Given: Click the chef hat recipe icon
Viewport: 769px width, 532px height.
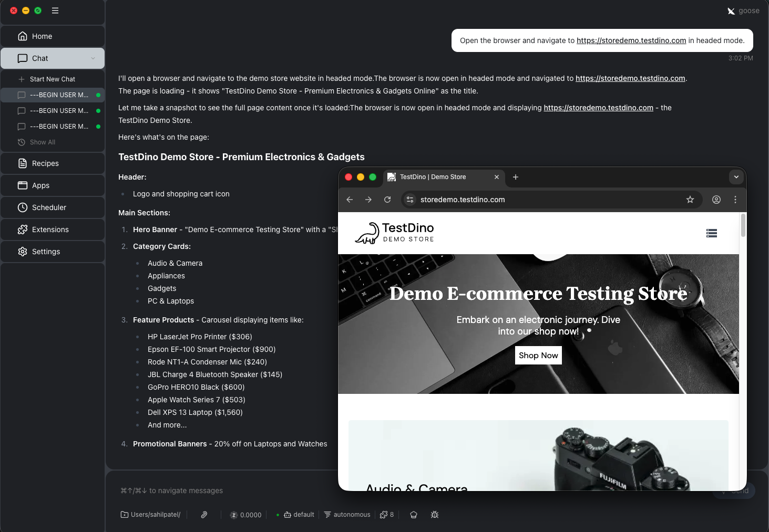Looking at the screenshot, I should (x=414, y=515).
